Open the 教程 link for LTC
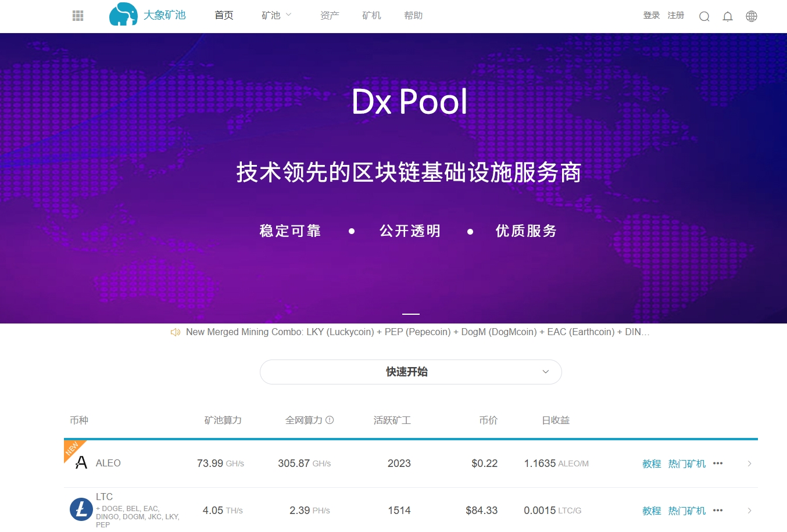This screenshot has width=787, height=532. tap(652, 511)
